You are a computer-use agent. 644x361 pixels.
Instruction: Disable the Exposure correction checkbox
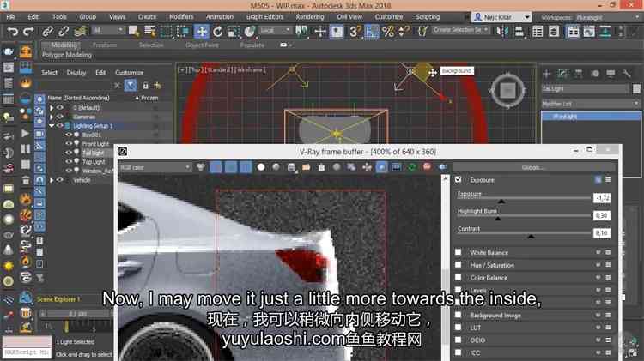[459, 180]
